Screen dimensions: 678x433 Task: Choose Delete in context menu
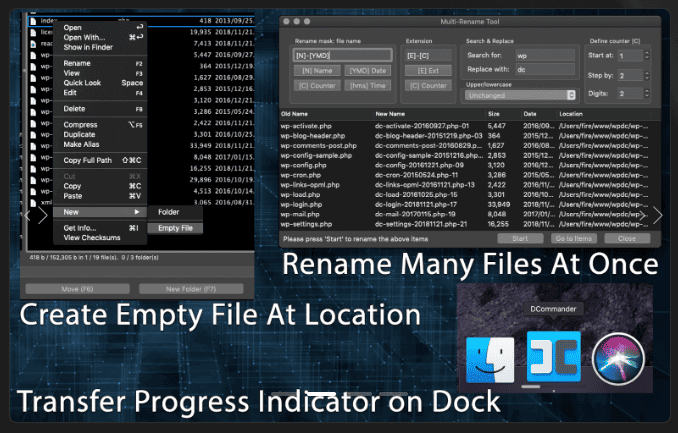click(100, 109)
